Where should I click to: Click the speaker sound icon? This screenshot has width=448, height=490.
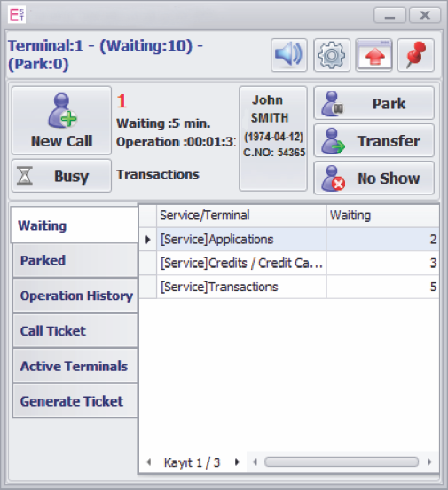pyautogui.click(x=289, y=55)
